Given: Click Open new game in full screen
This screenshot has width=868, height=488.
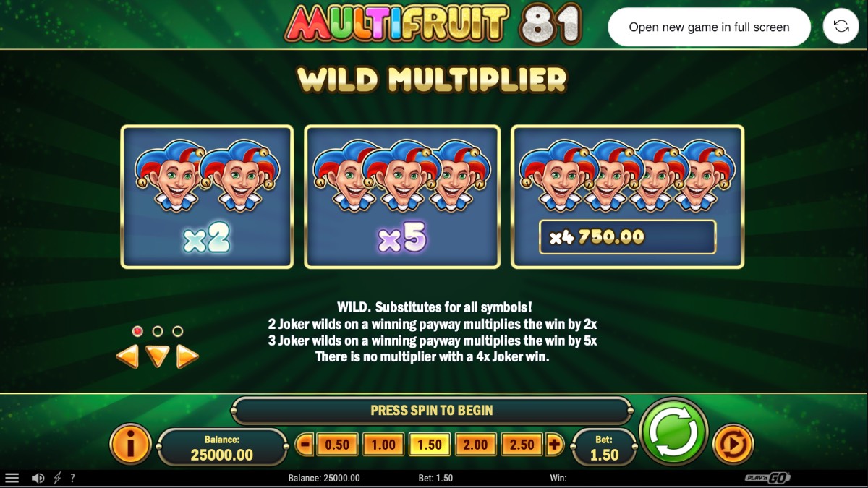Looking at the screenshot, I should coord(709,27).
